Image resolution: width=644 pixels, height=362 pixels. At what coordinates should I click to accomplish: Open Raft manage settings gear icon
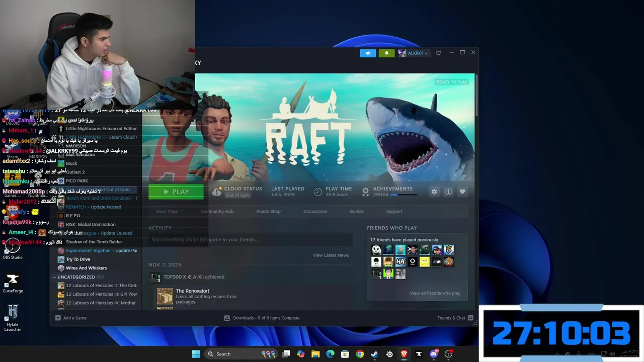(x=434, y=192)
